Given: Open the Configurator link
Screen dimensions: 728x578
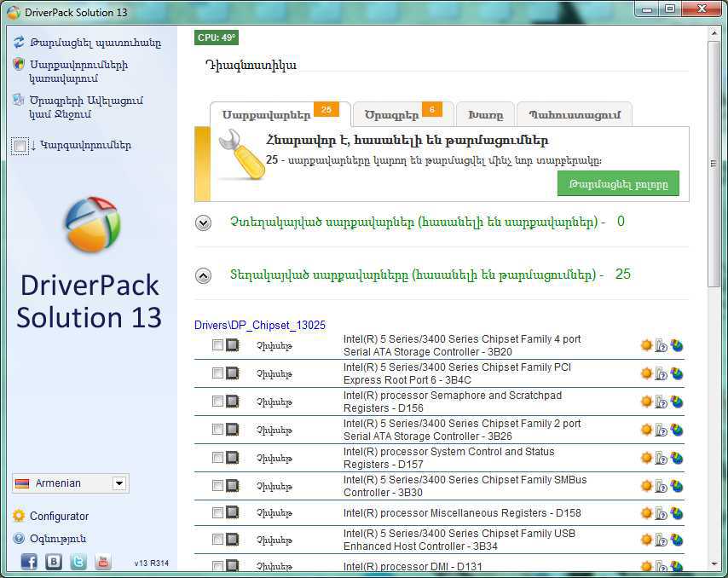Looking at the screenshot, I should coord(59,516).
